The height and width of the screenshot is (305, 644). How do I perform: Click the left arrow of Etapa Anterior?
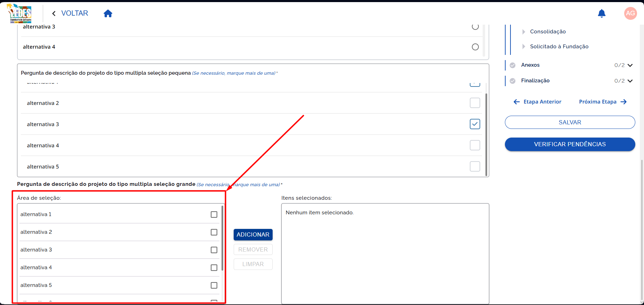pyautogui.click(x=517, y=102)
